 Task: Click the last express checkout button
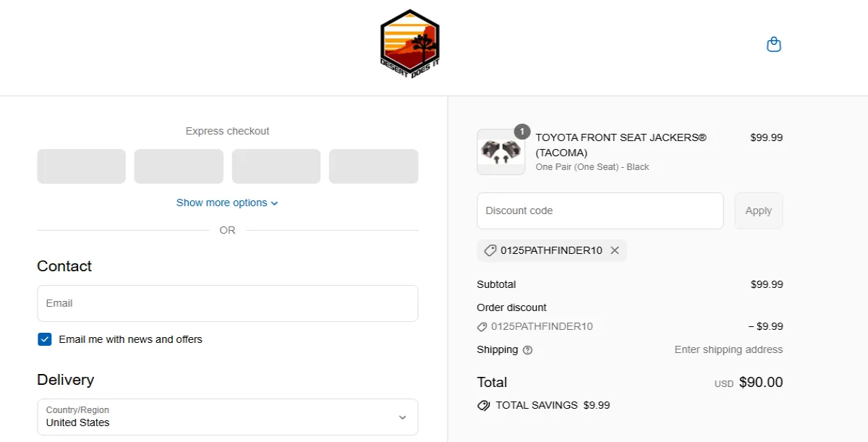(x=373, y=166)
